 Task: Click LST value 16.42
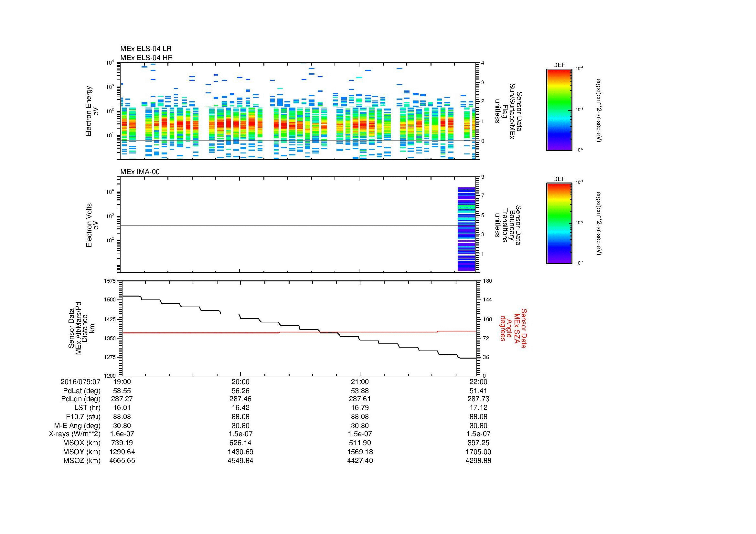[x=241, y=408]
